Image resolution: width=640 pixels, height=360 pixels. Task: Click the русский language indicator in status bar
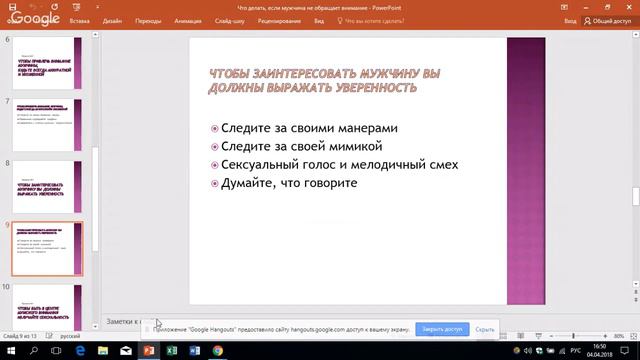[x=70, y=336]
